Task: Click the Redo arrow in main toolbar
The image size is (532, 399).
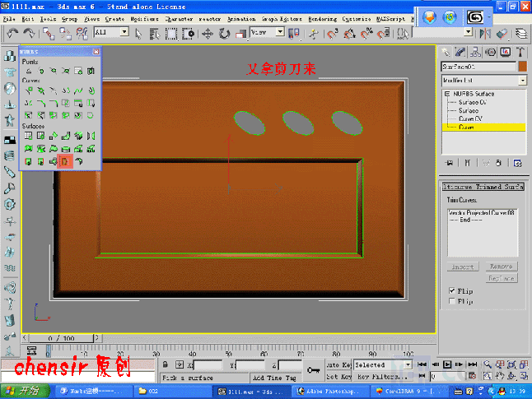Action: coord(29,34)
